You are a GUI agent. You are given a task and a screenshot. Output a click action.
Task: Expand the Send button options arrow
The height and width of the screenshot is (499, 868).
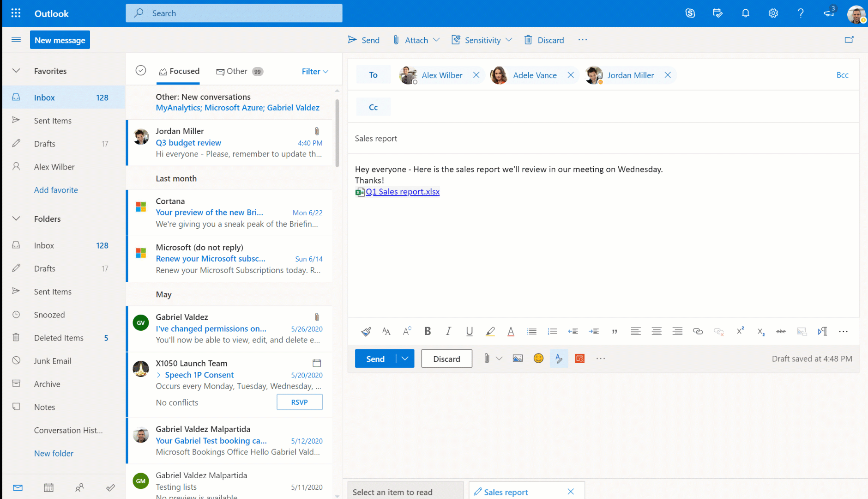click(x=405, y=359)
